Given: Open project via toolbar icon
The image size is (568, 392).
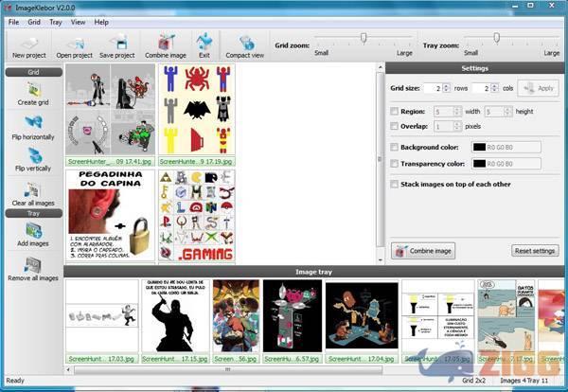Looking at the screenshot, I should [74, 42].
